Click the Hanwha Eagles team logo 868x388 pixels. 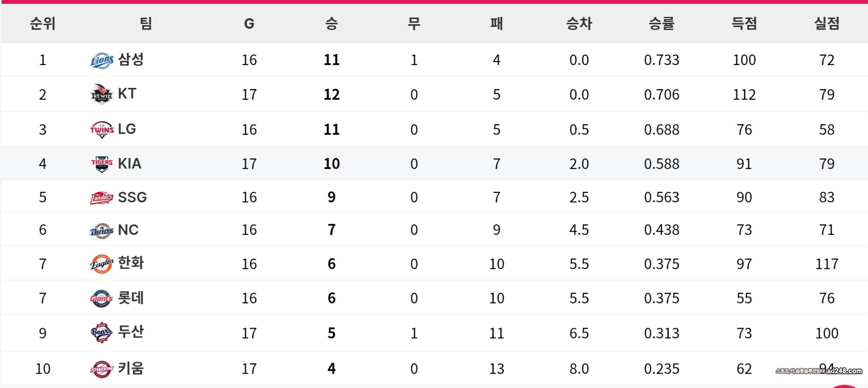pos(101,264)
